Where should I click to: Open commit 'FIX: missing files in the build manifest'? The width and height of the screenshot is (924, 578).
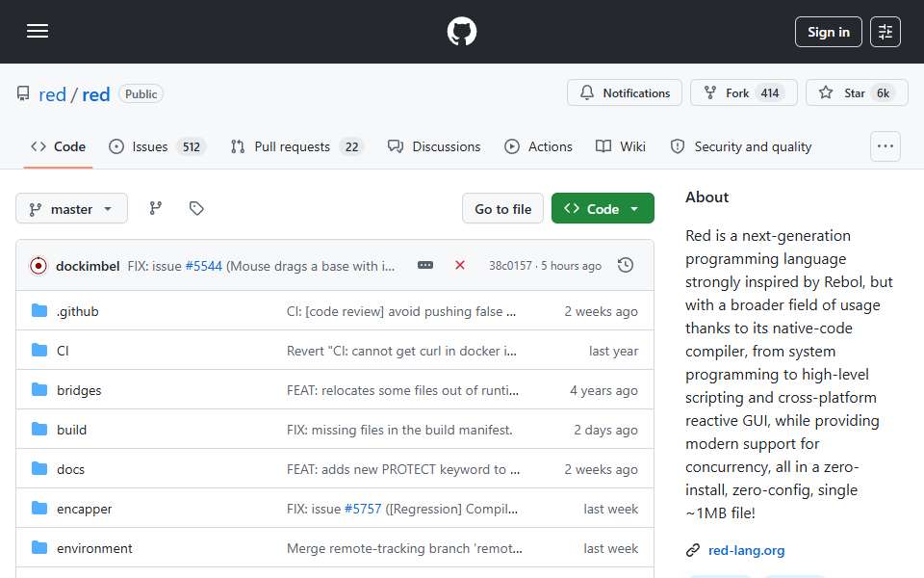click(x=399, y=430)
